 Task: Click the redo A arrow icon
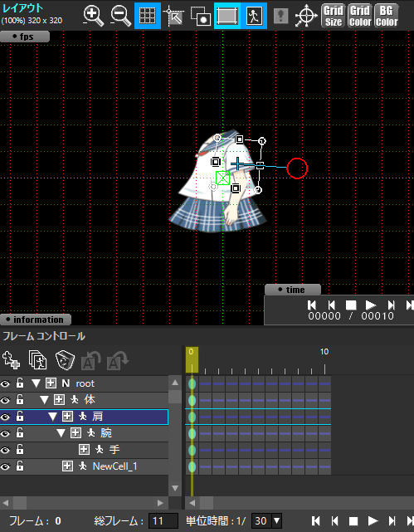(x=117, y=360)
